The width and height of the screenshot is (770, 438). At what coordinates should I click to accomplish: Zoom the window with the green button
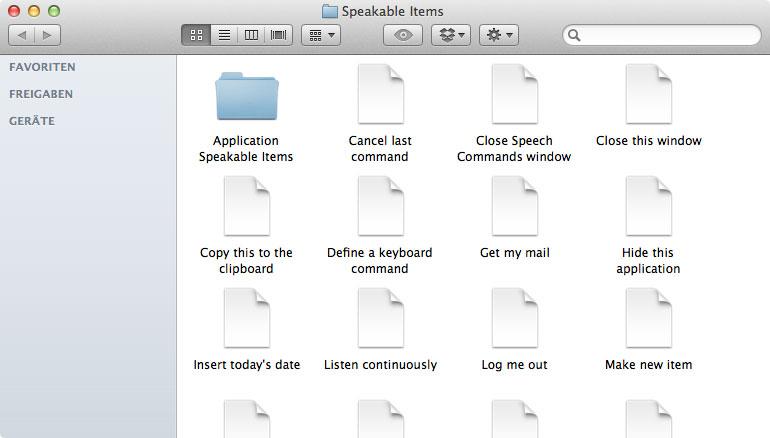[x=54, y=11]
